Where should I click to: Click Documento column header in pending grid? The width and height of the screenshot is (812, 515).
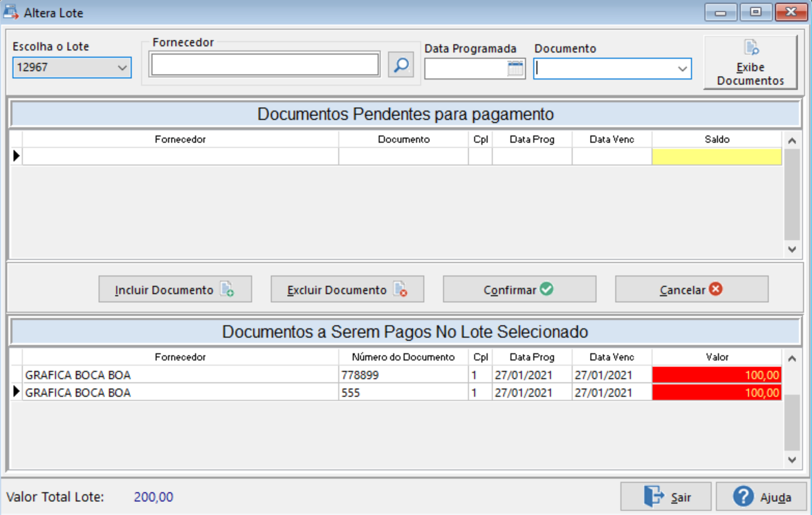click(403, 139)
